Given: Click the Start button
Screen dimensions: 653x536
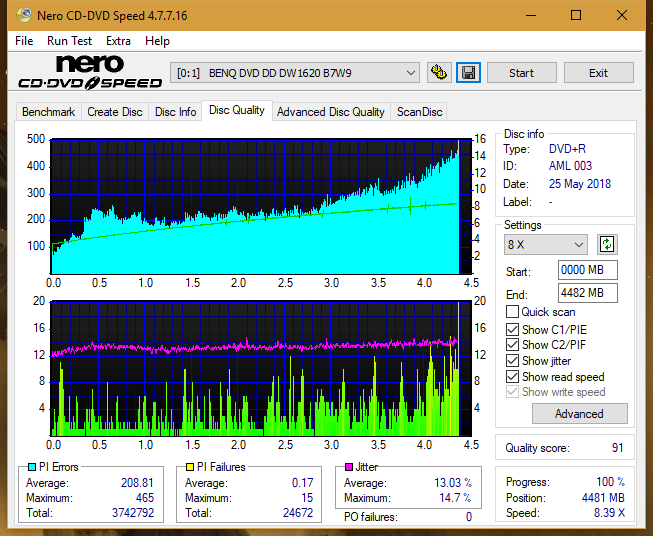Looking at the screenshot, I should point(521,73).
